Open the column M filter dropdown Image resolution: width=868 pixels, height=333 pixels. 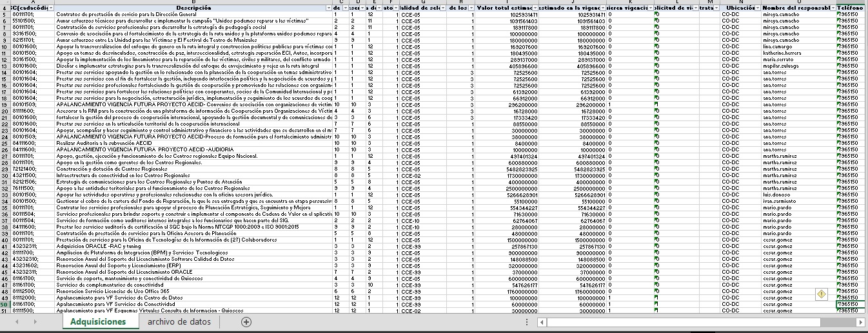717,8
